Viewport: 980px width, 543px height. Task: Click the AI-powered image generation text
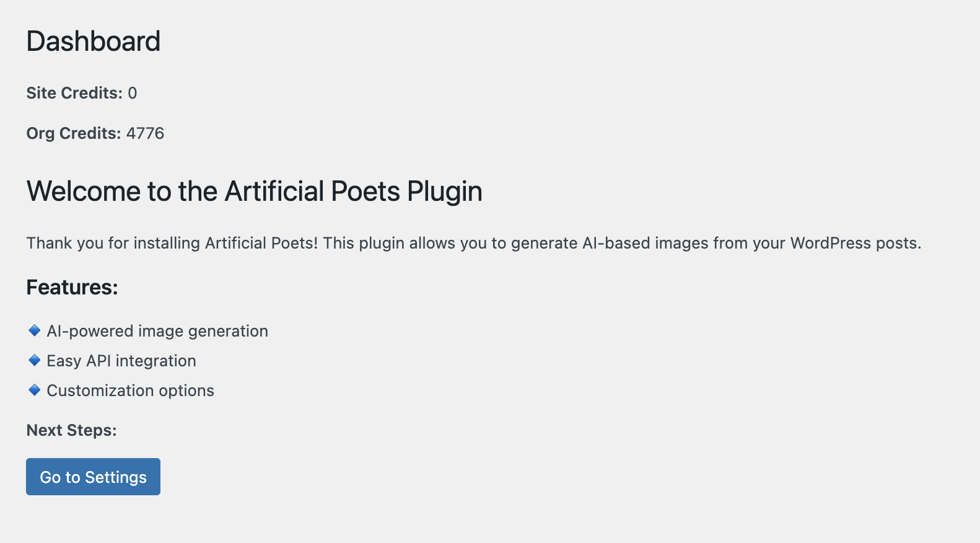pyautogui.click(x=157, y=331)
